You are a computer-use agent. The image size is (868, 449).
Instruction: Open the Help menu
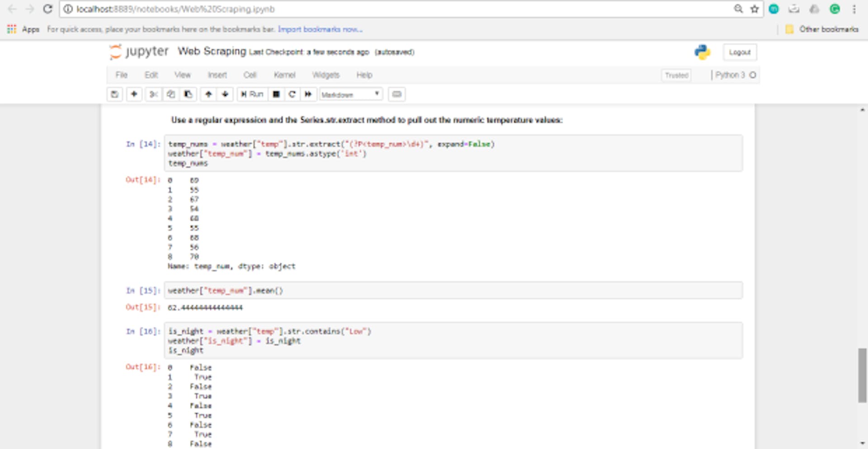(x=364, y=75)
